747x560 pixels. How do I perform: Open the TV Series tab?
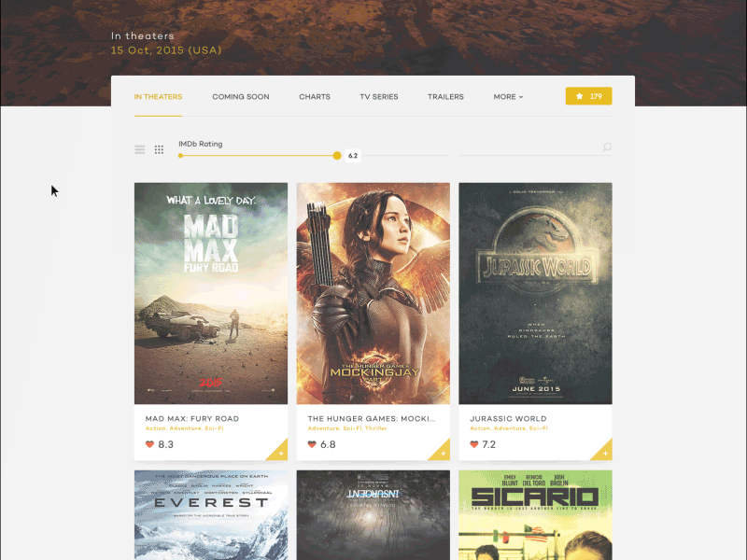coord(379,97)
